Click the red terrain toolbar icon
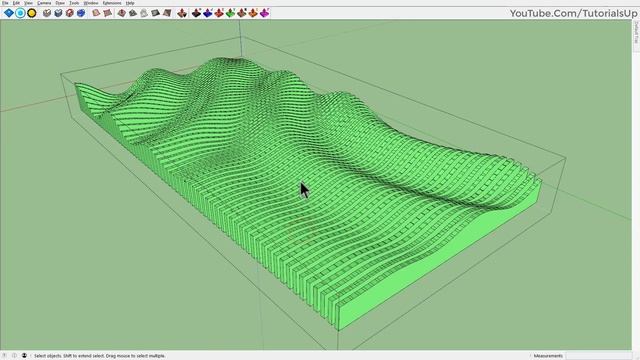The image size is (640, 360). (x=219, y=13)
